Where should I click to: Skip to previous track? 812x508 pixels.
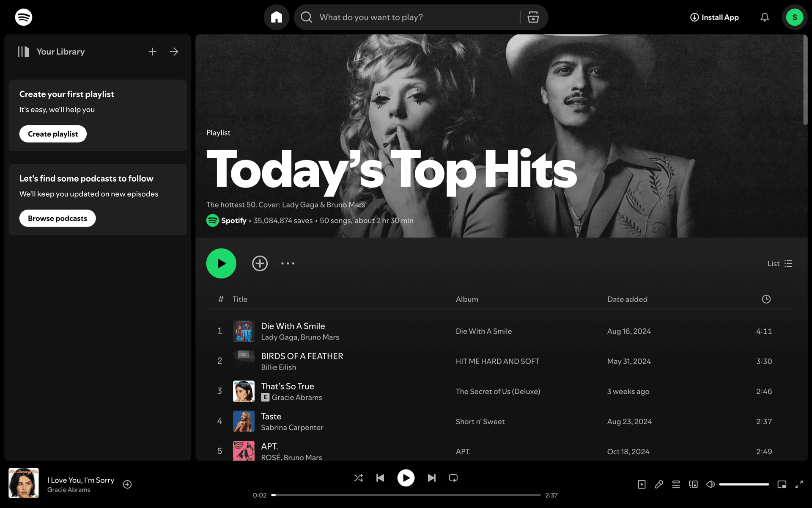(380, 478)
